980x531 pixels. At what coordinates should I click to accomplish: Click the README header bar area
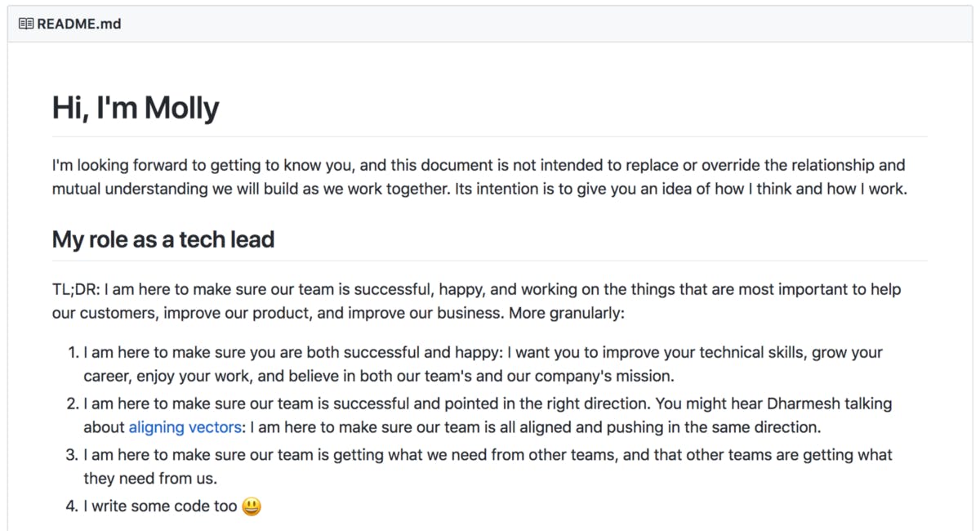[x=490, y=24]
